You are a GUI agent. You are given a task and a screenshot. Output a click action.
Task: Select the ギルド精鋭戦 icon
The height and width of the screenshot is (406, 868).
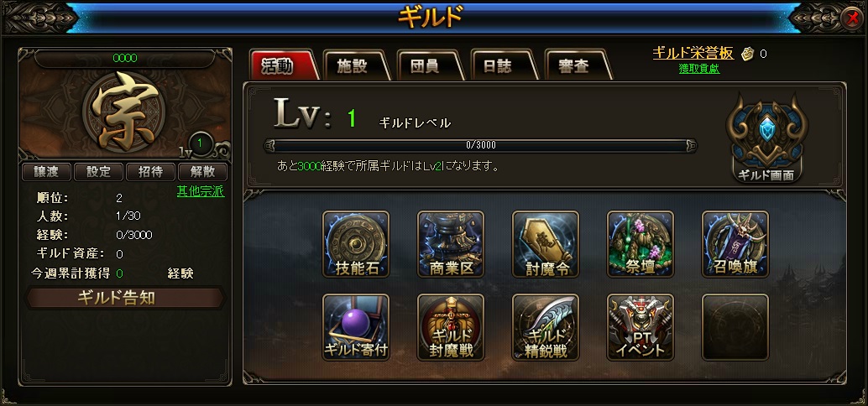coord(546,327)
